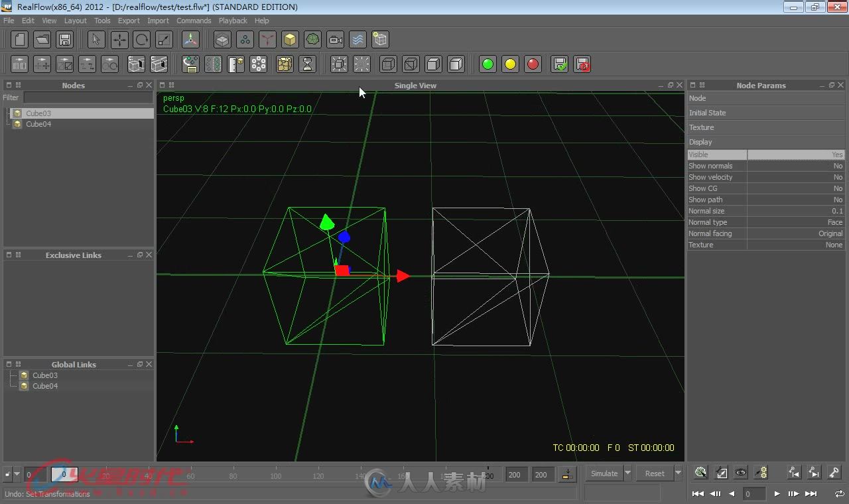Switch to wireframe display mode
This screenshot has width=849, height=504.
point(411,64)
